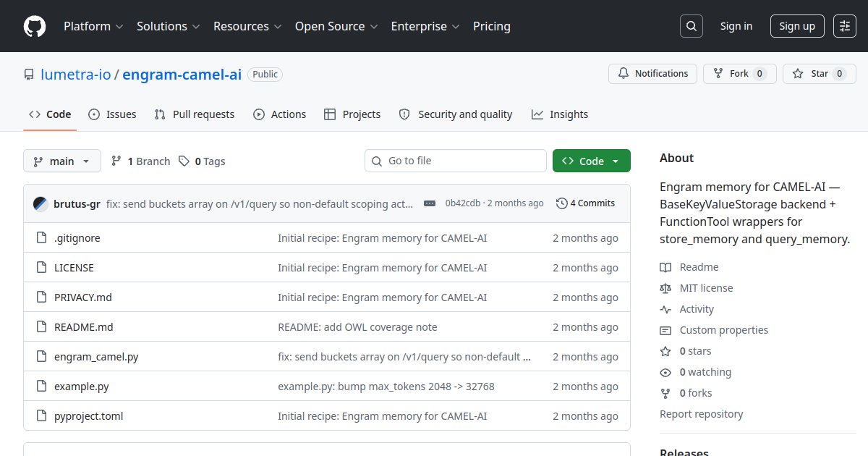Click Sign in link
The height and width of the screenshot is (456, 868).
736,26
